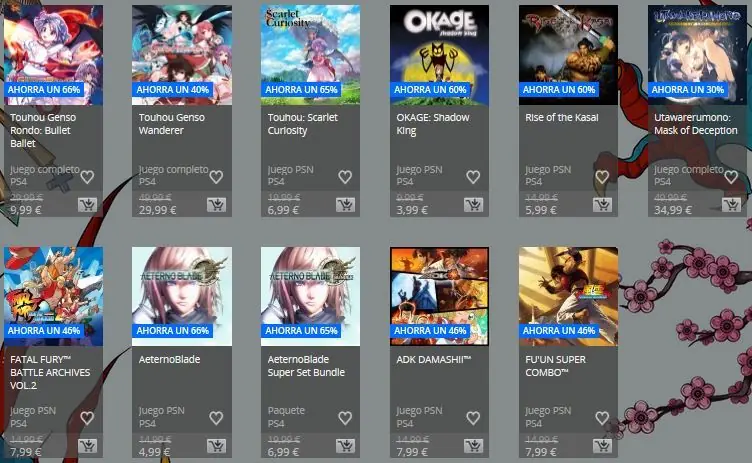Image resolution: width=752 pixels, height=463 pixels.
Task: Open Touhou Genso Rondo cover art
Action: pyautogui.click(x=53, y=55)
